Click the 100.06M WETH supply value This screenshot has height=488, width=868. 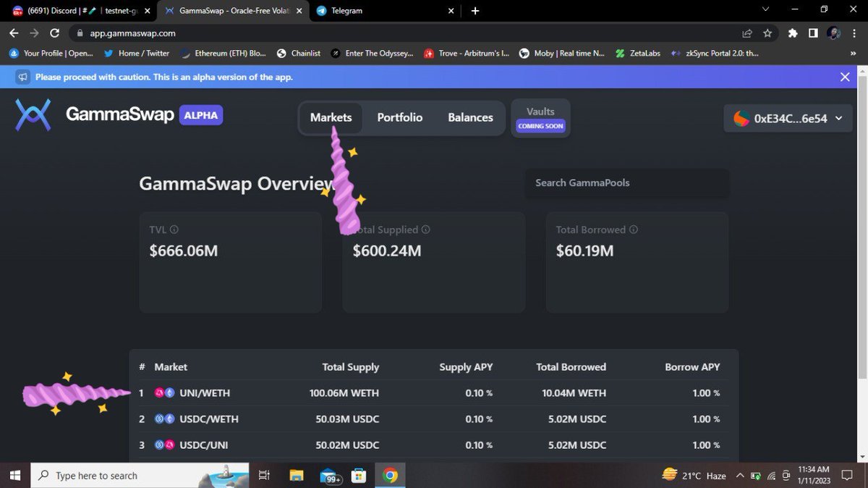click(344, 393)
